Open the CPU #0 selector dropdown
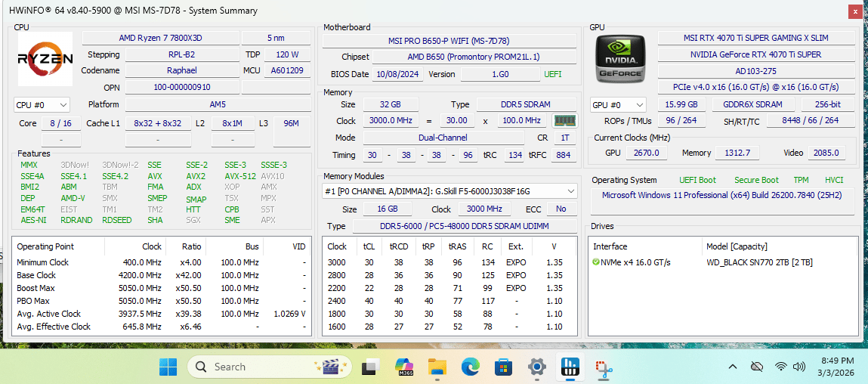This screenshot has height=384, width=868. 42,105
